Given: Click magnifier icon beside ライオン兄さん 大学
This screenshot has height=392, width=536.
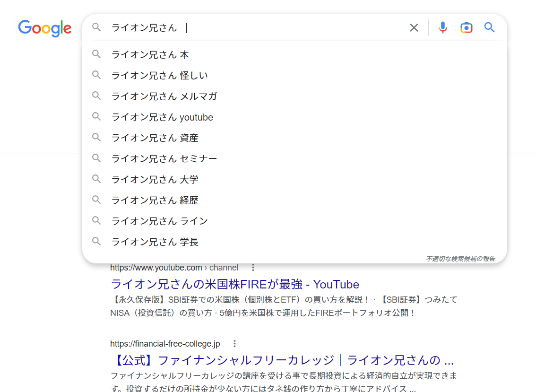Looking at the screenshot, I should coord(96,179).
